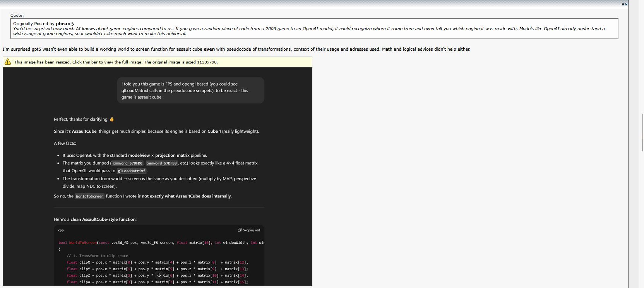The width and height of the screenshot is (644, 288).
Task: Click the post line starting 'I'm surprised gpt5'
Action: tap(236, 49)
